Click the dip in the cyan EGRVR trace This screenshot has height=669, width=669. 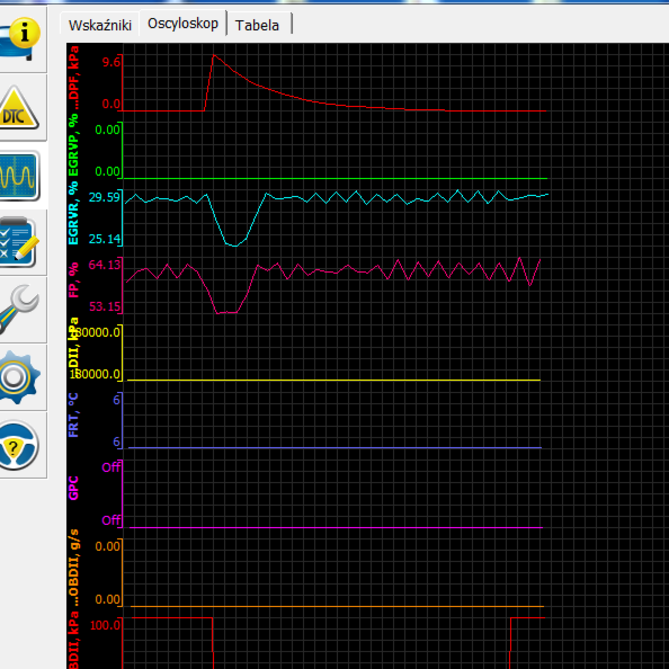pos(235,246)
